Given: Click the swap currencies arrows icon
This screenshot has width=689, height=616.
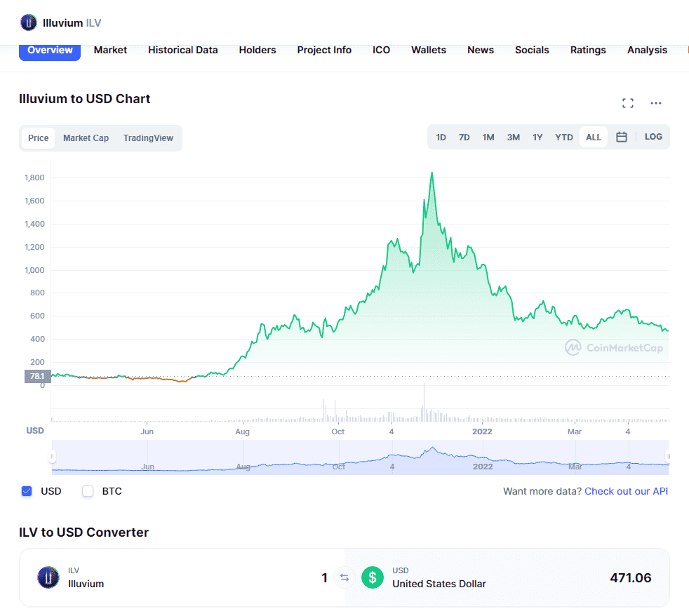Looking at the screenshot, I should click(344, 577).
